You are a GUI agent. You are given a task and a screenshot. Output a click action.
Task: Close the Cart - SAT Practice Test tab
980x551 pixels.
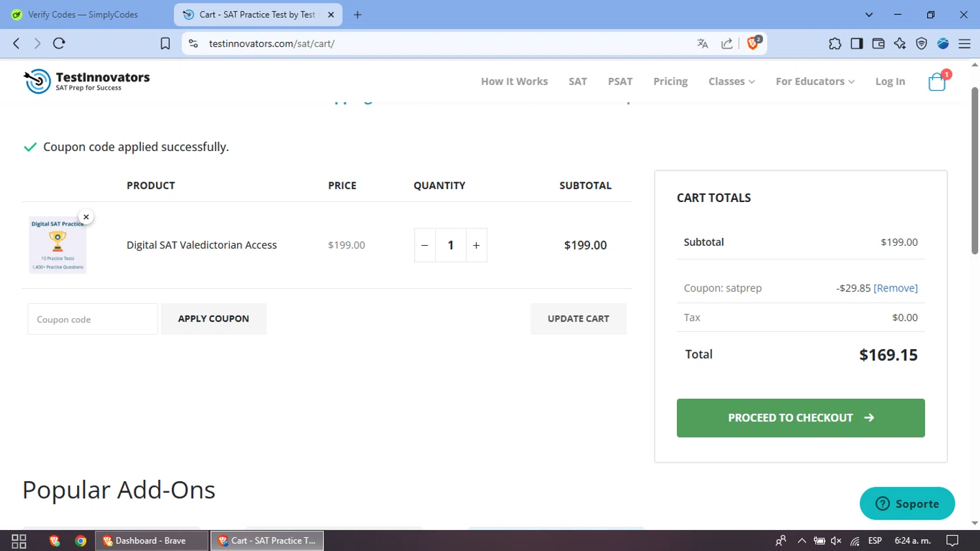(331, 14)
